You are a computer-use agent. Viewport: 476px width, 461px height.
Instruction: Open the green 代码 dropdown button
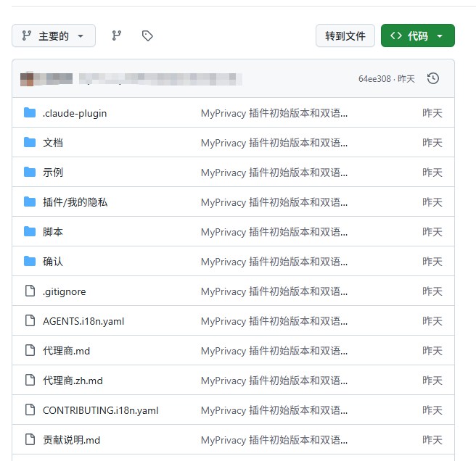click(418, 36)
